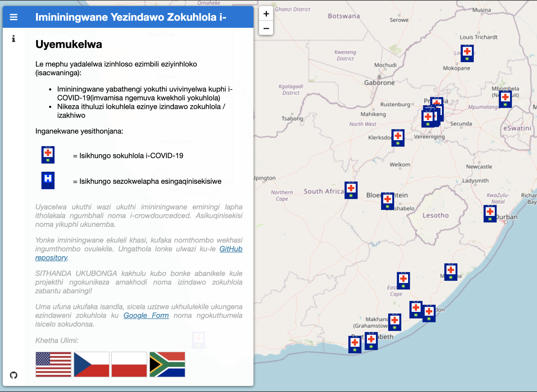Click the Mahikeng town label
537x392 pixels.
(373, 114)
